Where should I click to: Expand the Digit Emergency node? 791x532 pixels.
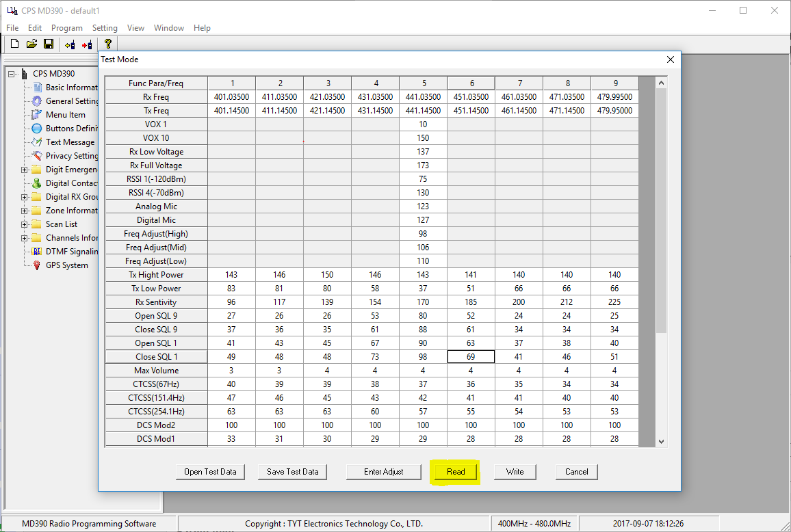(24, 170)
